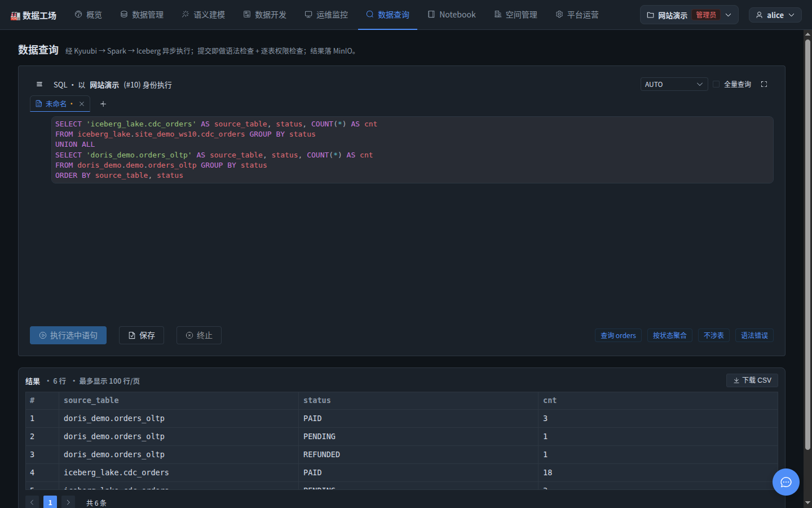Open 平台运营 settings tab

pos(577,15)
